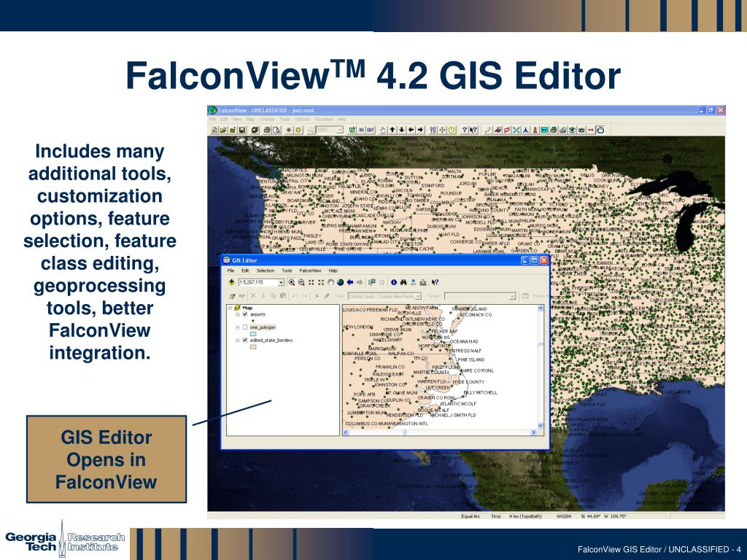Viewport: 747px width, 560px height.
Task: Click the question mark Help icon in FalconView
Action: tap(465, 130)
